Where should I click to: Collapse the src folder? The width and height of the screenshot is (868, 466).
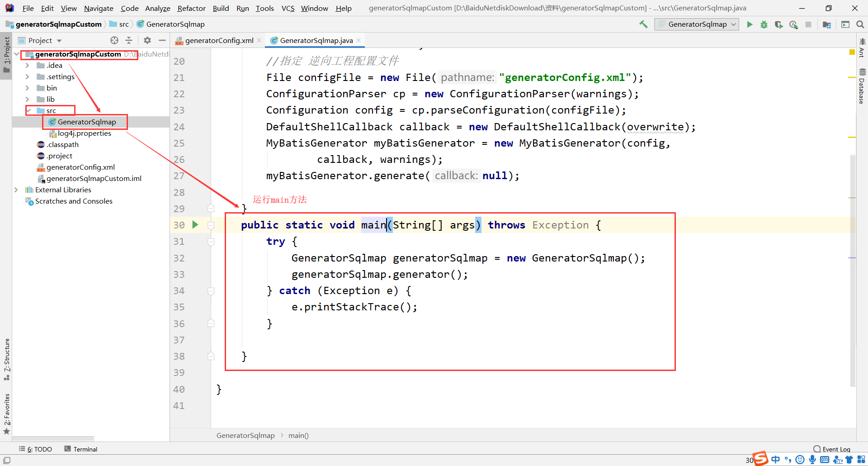point(28,110)
